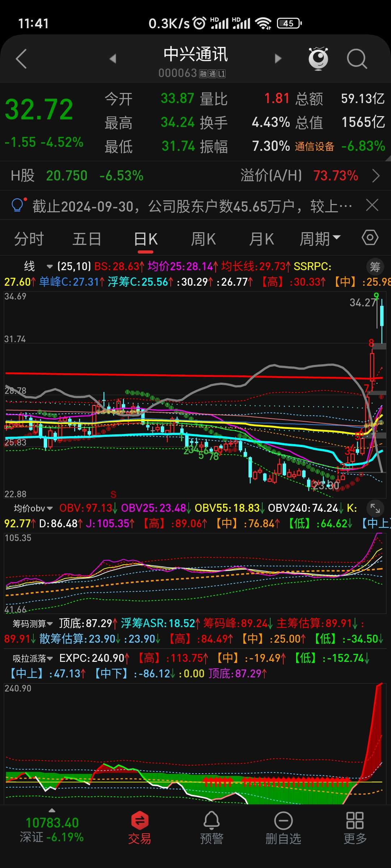Expand index bar up arrow
The height and width of the screenshot is (868, 391).
pos(52,810)
